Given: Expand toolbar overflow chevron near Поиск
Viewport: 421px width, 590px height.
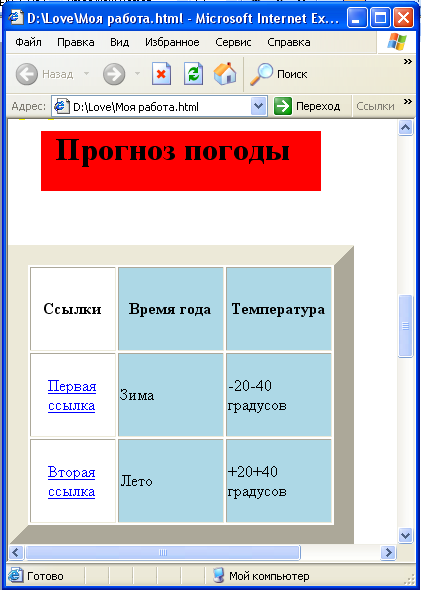Looking at the screenshot, I should (407, 62).
